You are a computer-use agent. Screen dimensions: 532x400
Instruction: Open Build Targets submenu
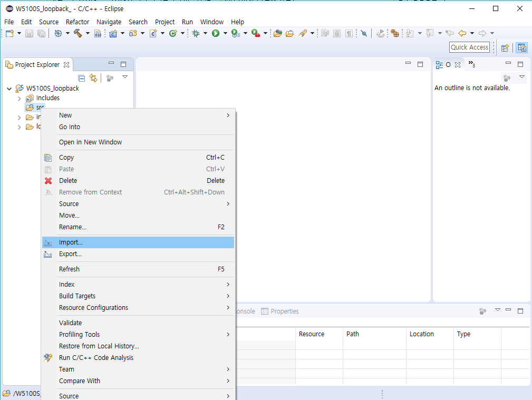[138, 296]
